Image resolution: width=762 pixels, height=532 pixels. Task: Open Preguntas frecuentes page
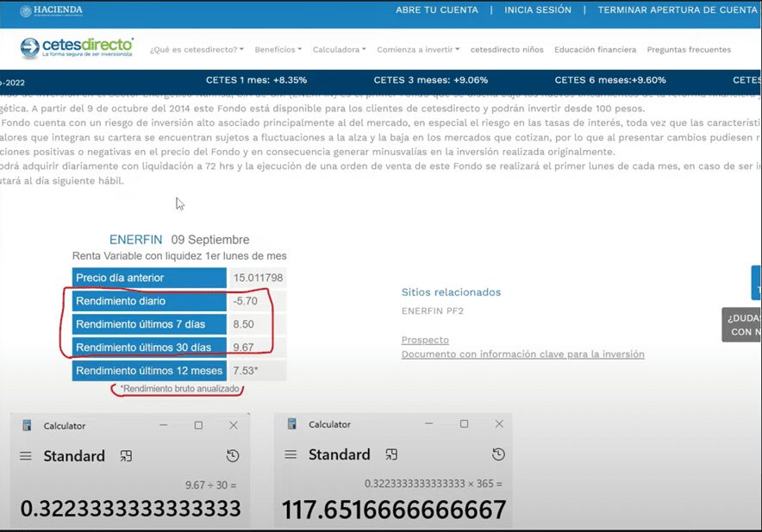(x=689, y=50)
